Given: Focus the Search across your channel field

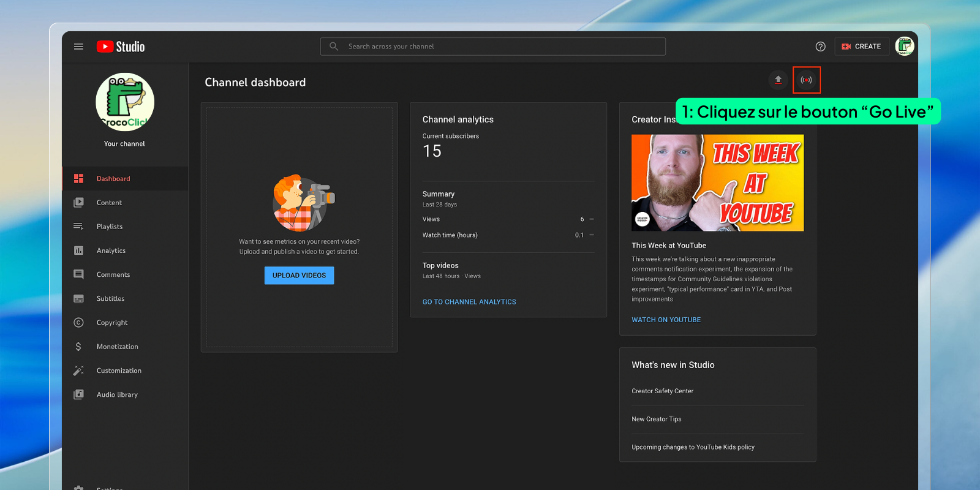Looking at the screenshot, I should [493, 47].
